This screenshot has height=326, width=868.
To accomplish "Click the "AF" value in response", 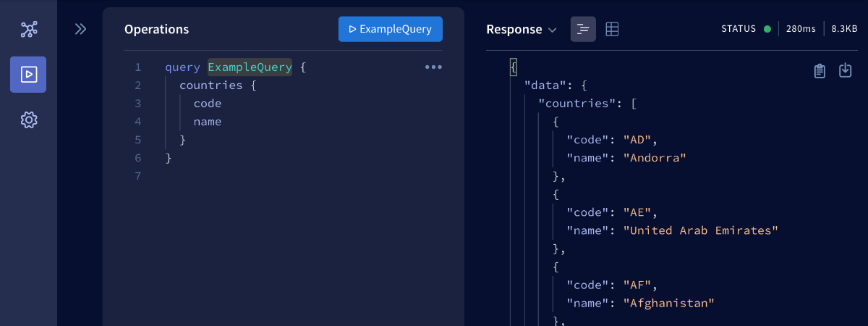I will tap(638, 285).
